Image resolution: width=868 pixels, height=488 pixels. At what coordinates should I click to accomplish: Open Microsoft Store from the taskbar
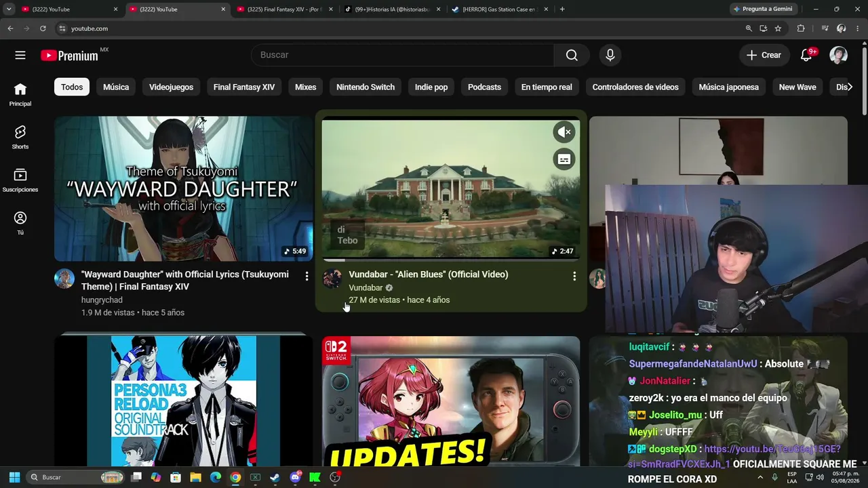176,477
